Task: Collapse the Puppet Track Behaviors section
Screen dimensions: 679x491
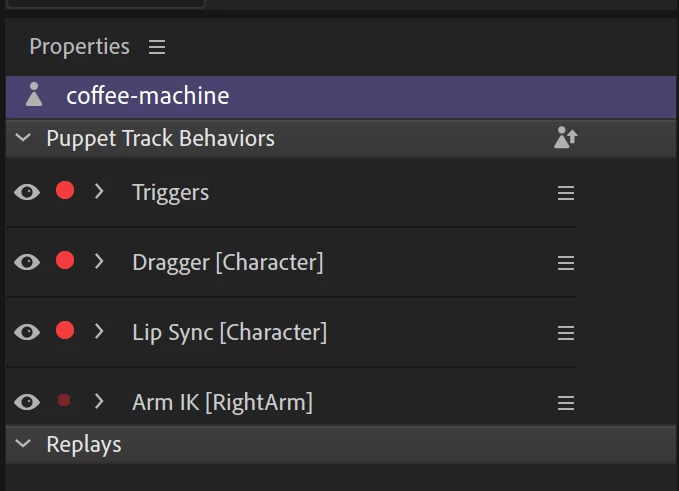Action: click(x=23, y=138)
